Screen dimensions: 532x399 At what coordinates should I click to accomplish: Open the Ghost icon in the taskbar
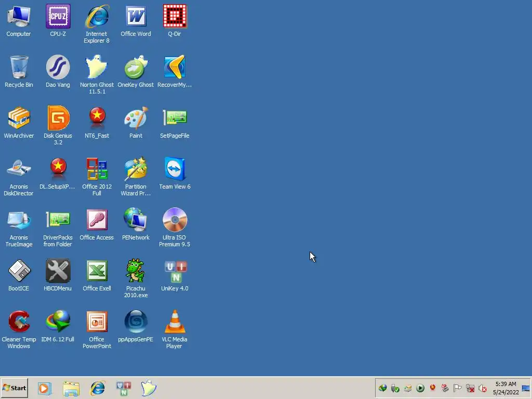click(x=149, y=388)
